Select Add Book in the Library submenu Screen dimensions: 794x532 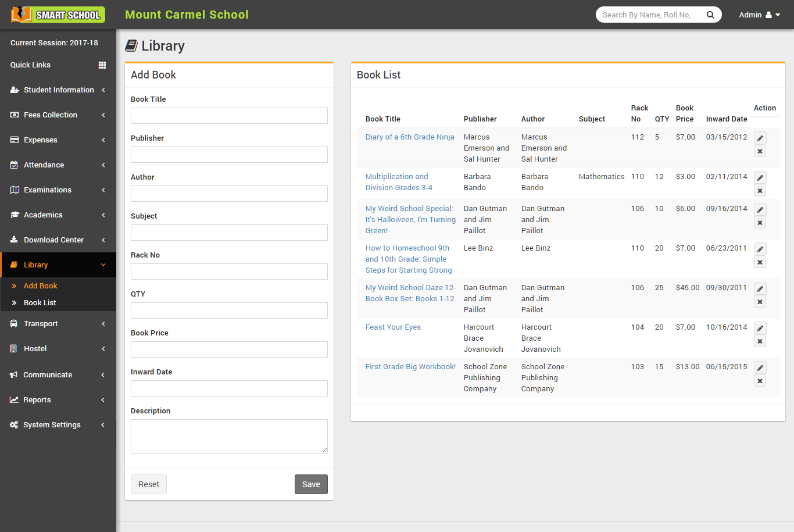point(40,285)
